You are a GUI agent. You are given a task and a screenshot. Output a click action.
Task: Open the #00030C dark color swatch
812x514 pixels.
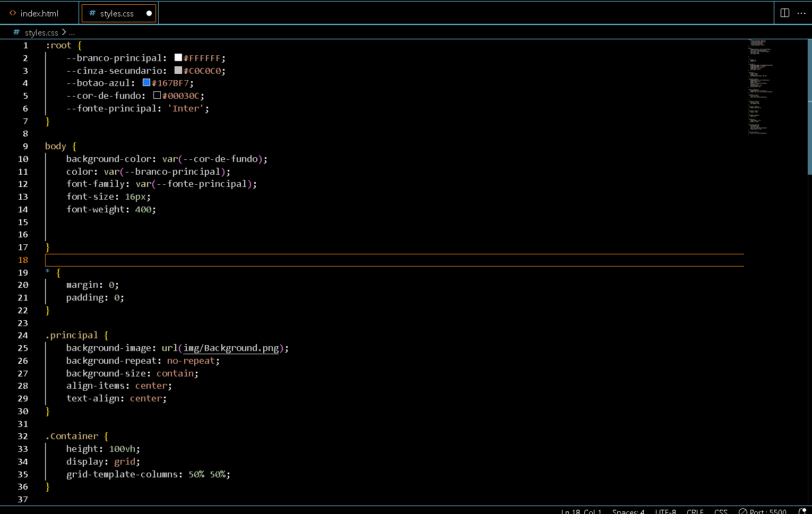157,96
